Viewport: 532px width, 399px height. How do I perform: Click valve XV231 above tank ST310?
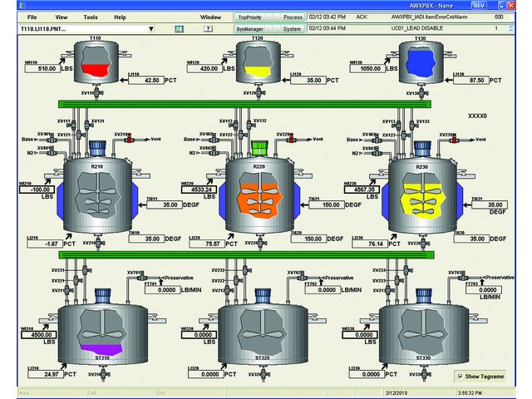85,270
